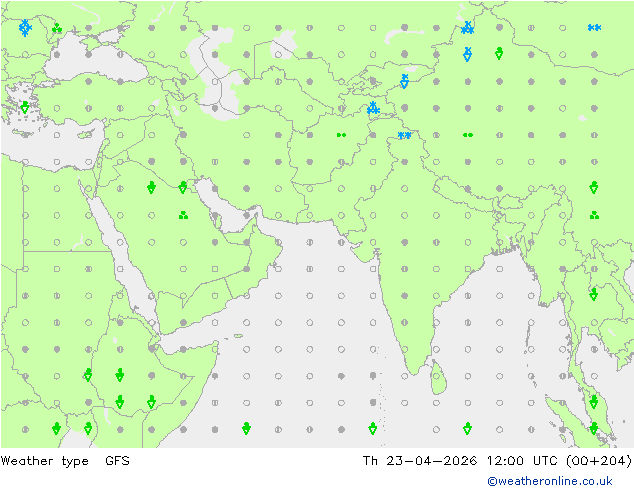This screenshot has height=490, width=634.
Task: Select green rain shower symbol over Aegean Sea
Action: [x=25, y=107]
